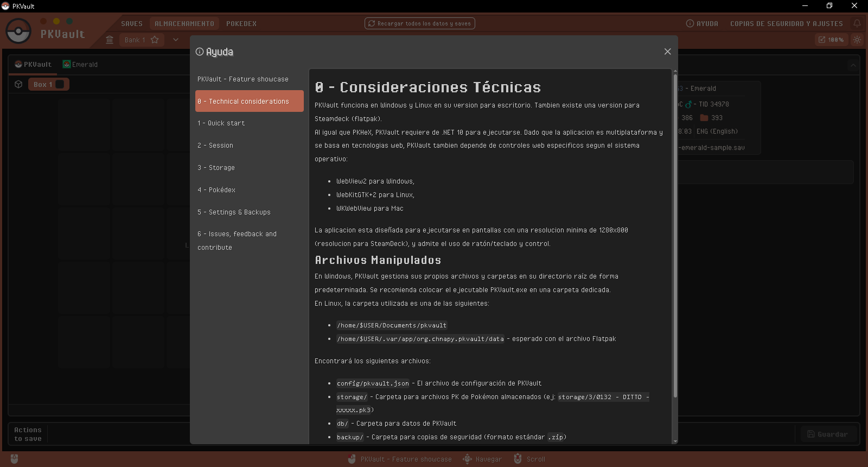The image size is (868, 467).
Task: Open '2 - Session' help section
Action: (x=250, y=146)
